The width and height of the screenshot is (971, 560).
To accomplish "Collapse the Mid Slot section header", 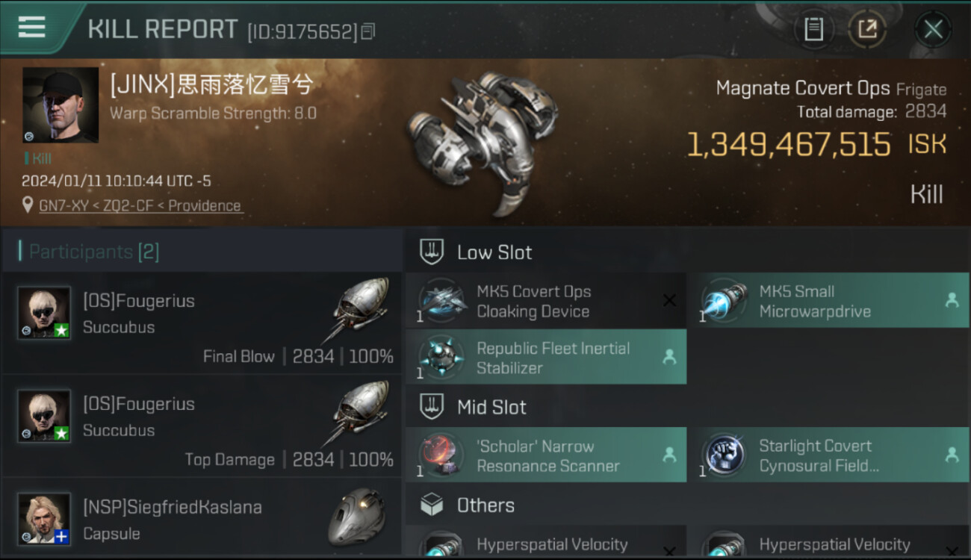I will tap(491, 407).
